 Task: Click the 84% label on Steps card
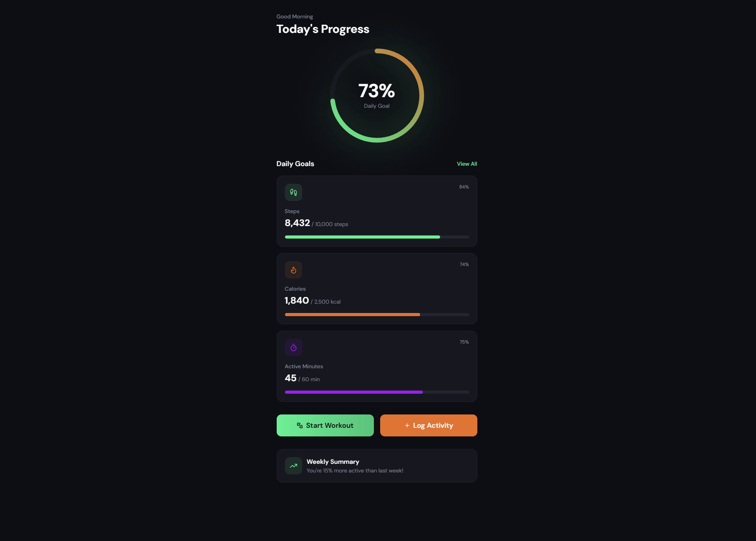pyautogui.click(x=464, y=187)
